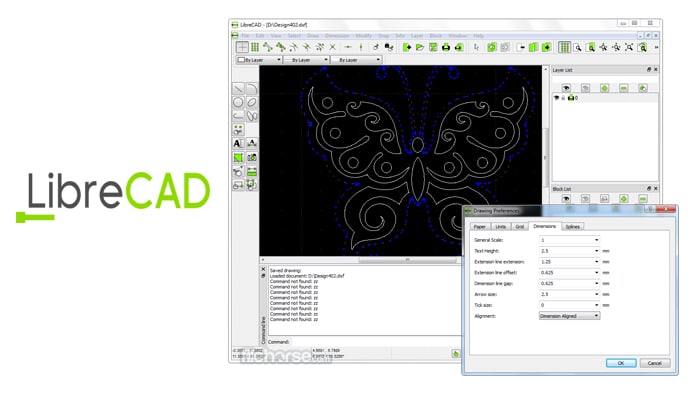Toggle visibility eye of layer 0
The image size is (700, 400).
557,98
